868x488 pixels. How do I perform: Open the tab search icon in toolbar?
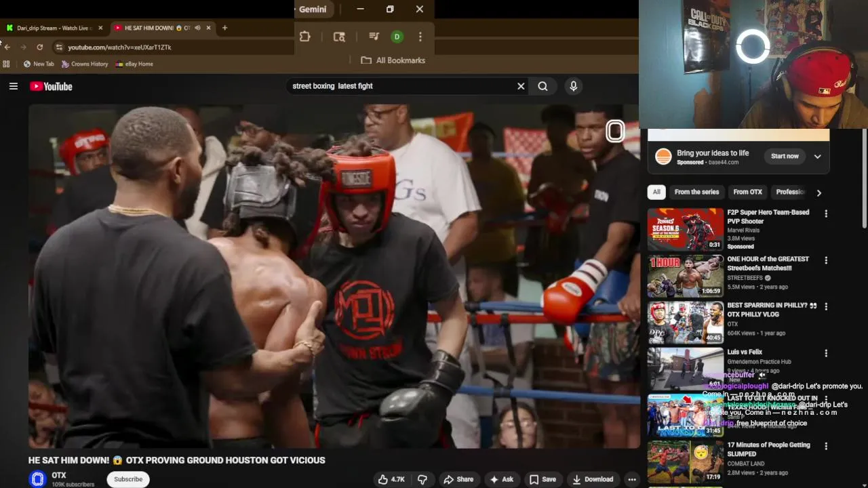tap(339, 37)
